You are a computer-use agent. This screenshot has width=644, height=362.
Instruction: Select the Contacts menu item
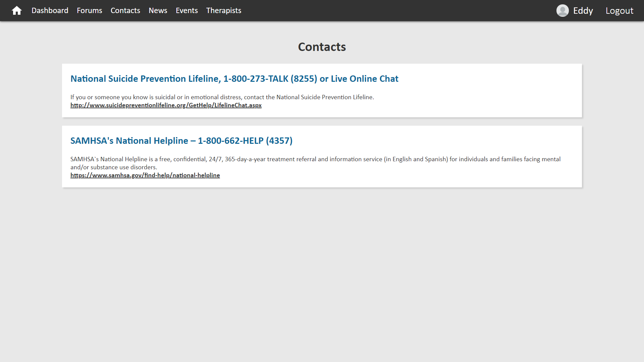(x=125, y=10)
